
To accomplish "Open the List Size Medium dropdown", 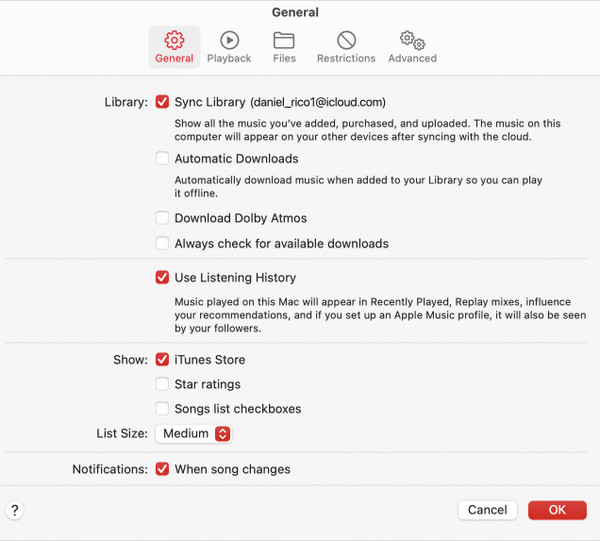I will (x=193, y=434).
